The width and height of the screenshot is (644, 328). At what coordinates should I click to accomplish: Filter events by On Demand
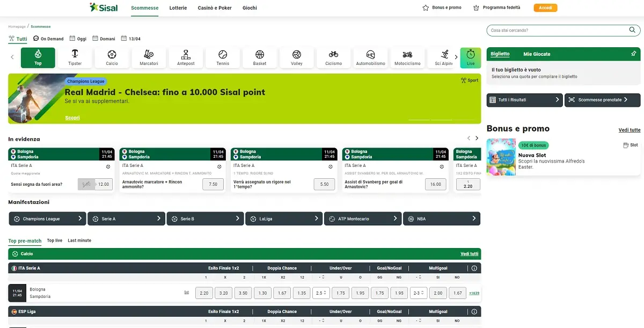(x=48, y=39)
